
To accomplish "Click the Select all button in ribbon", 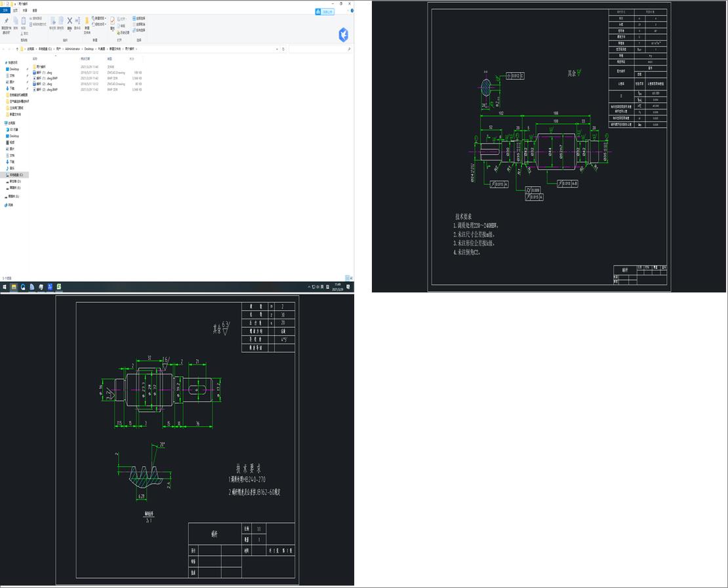I will (139, 18).
